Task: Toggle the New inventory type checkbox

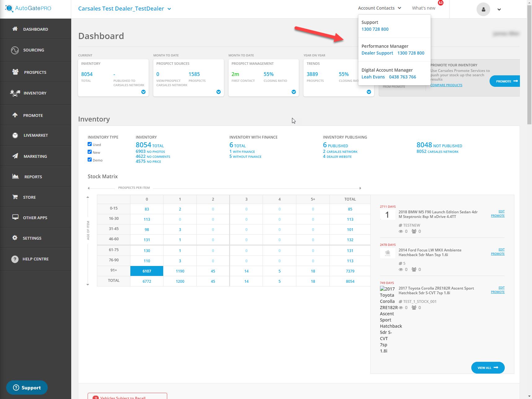Action: click(x=90, y=152)
